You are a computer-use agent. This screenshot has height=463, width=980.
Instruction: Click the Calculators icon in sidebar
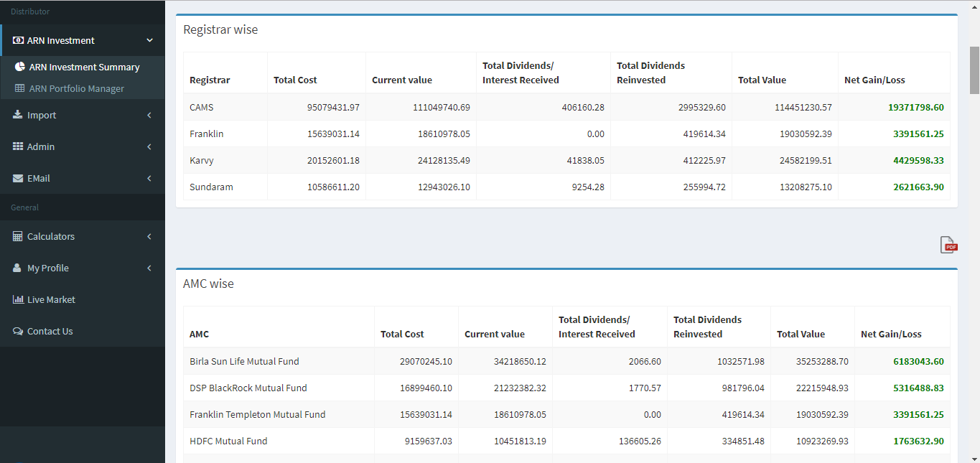pos(18,236)
